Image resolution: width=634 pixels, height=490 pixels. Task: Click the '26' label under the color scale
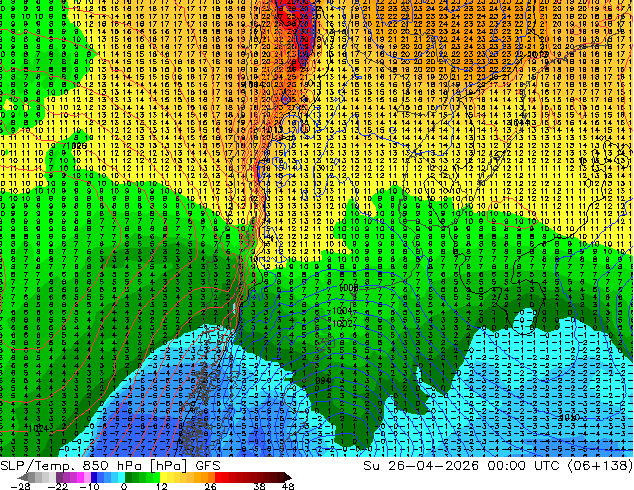[x=210, y=486]
